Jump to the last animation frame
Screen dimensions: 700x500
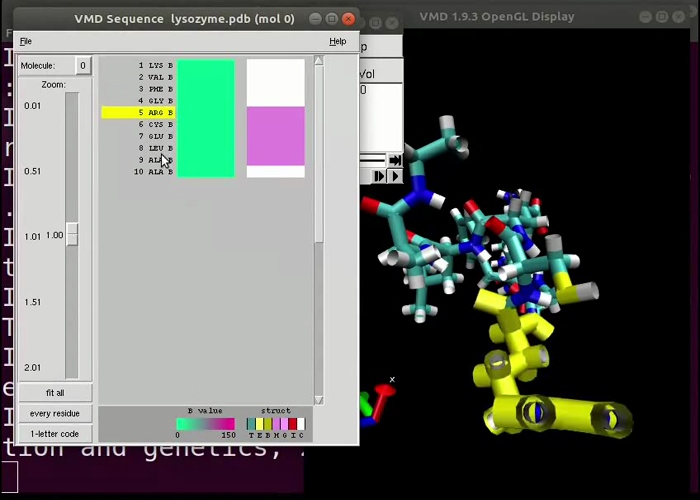(x=395, y=160)
